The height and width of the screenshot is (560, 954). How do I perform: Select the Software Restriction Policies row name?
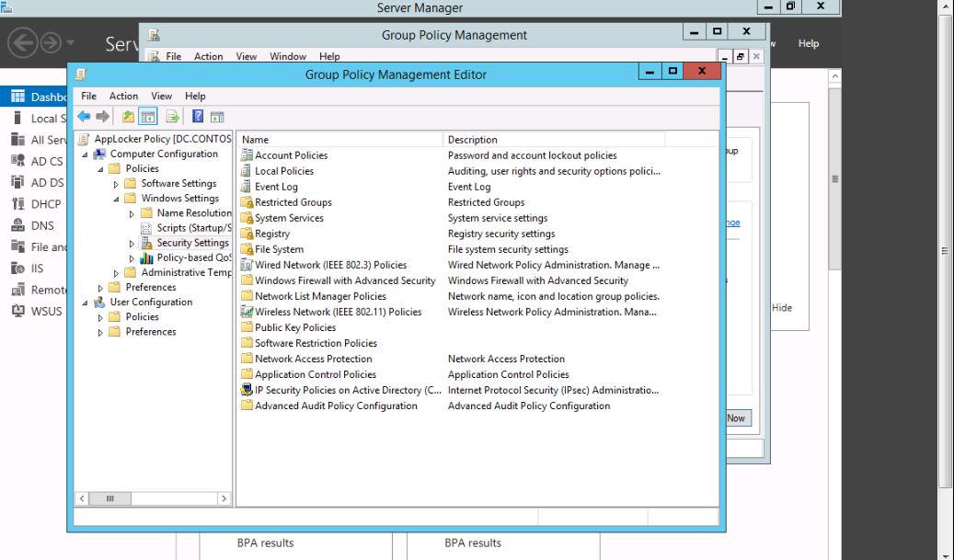click(x=316, y=343)
